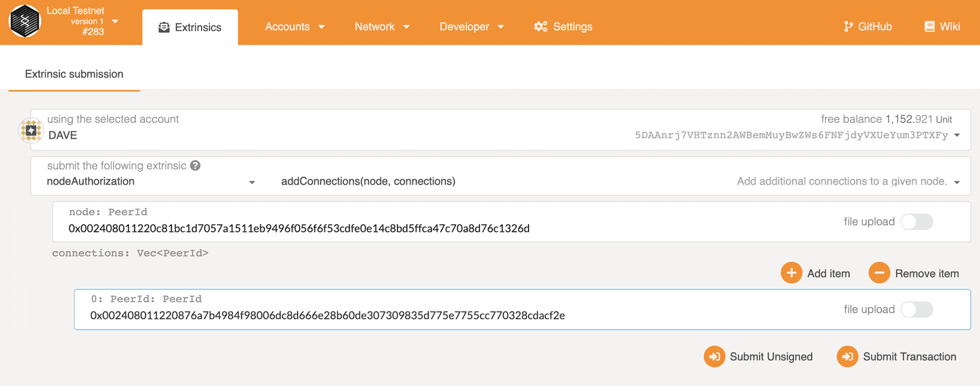The height and width of the screenshot is (386, 980).
Task: Click the Wiki book icon
Action: click(x=929, y=27)
